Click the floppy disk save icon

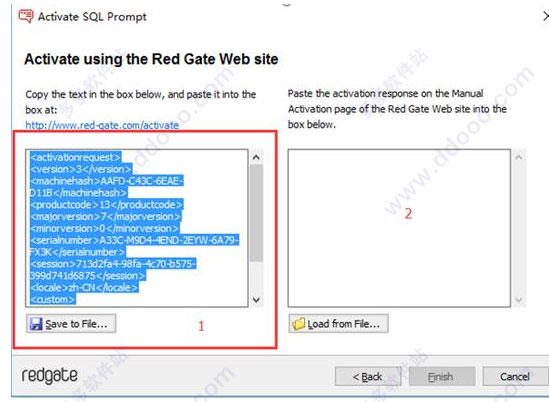click(36, 324)
